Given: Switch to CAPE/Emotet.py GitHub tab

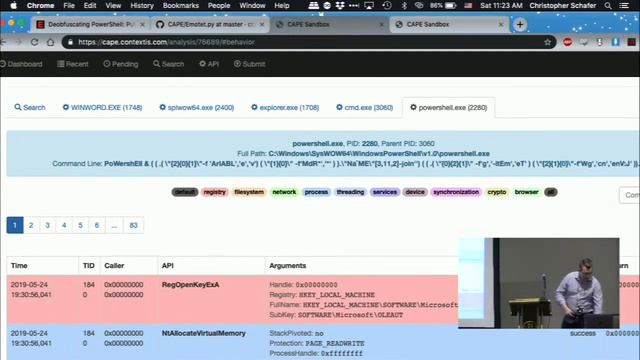Looking at the screenshot, I should point(211,24).
